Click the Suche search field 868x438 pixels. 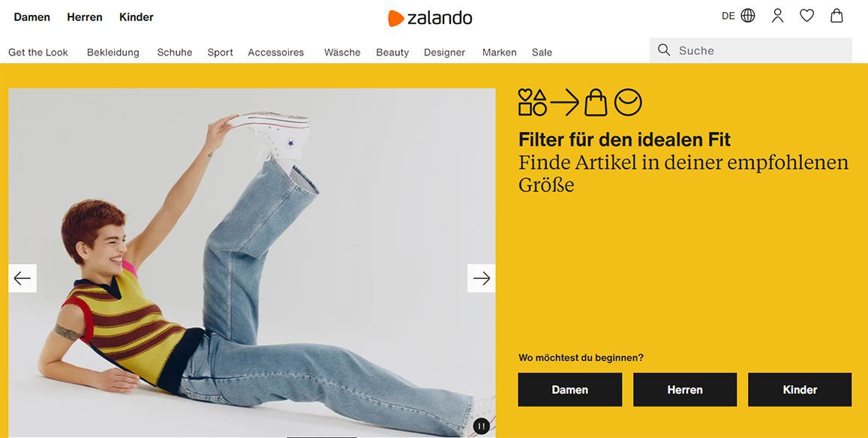(751, 50)
